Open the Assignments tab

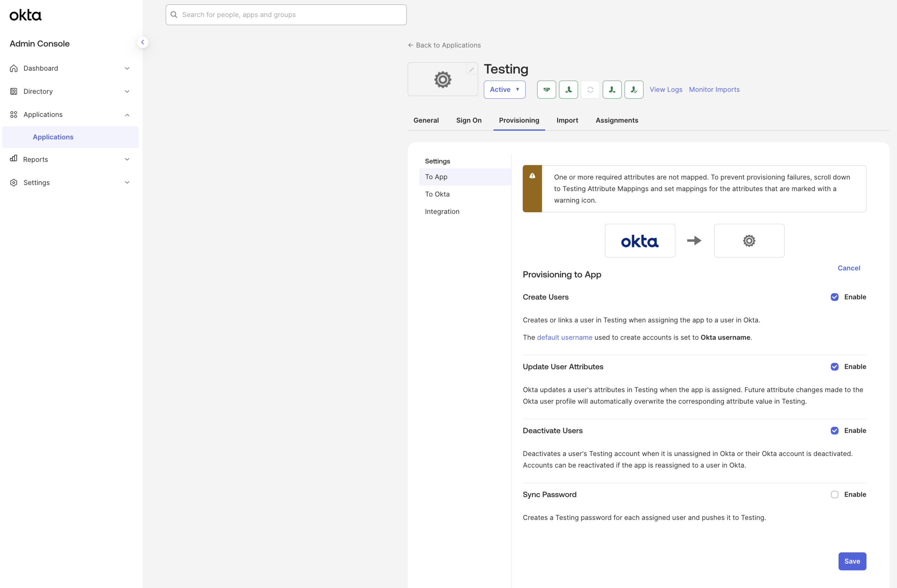616,120
